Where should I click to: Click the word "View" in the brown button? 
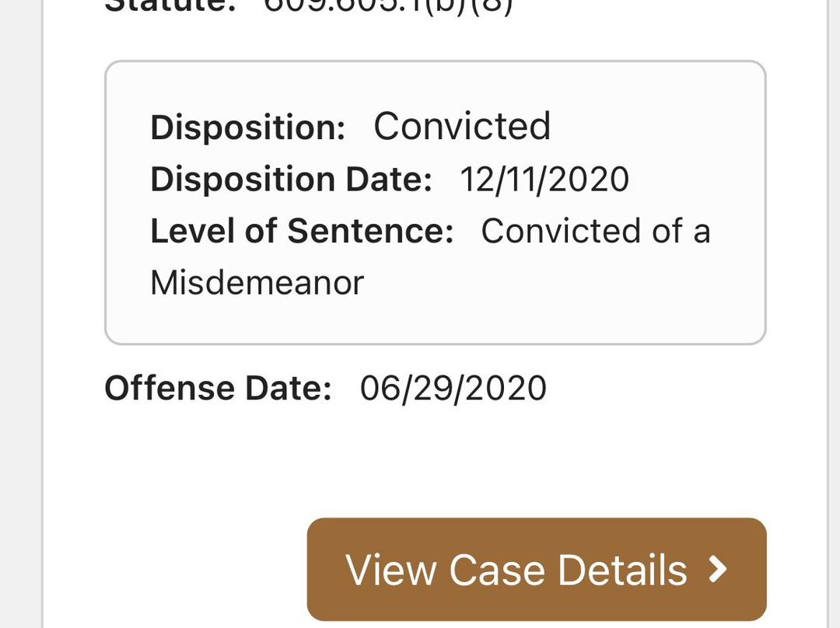pyautogui.click(x=390, y=570)
